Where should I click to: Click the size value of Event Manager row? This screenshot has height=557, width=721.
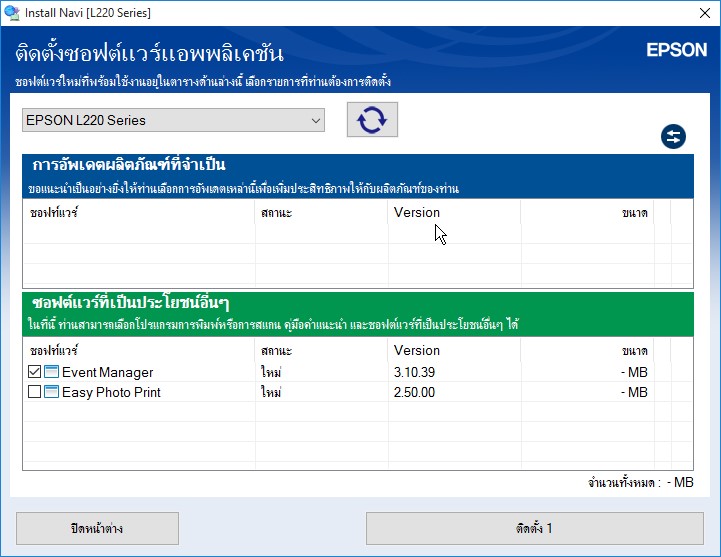[x=634, y=372]
